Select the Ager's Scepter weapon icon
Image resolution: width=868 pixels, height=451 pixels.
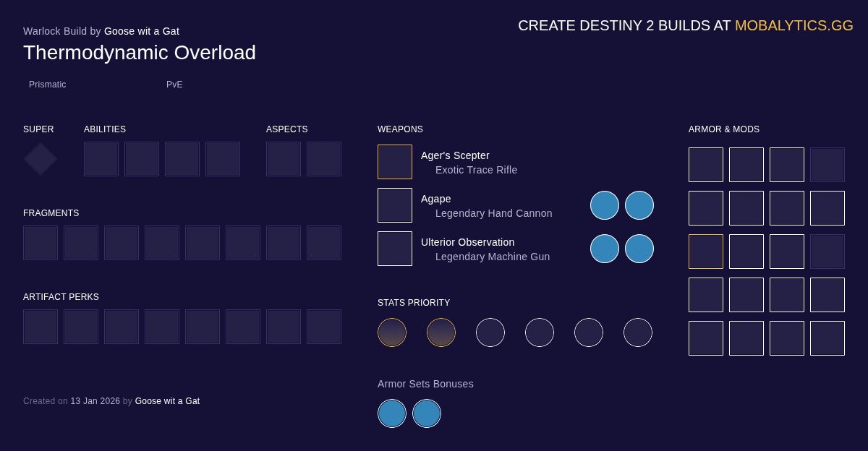pos(395,162)
